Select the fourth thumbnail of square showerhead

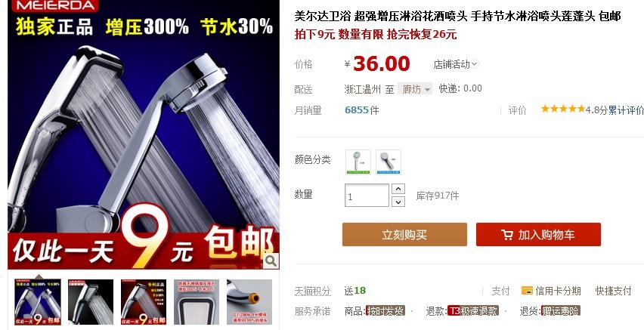[x=197, y=302]
